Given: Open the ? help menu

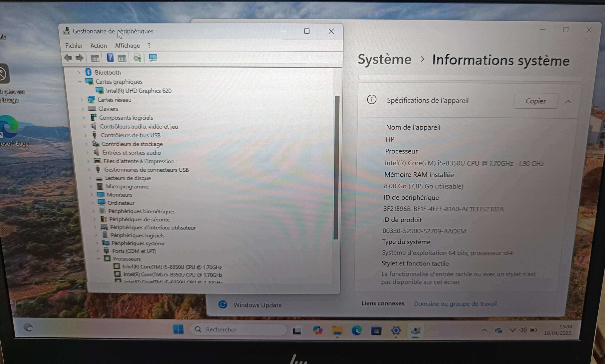Looking at the screenshot, I should click(x=149, y=46).
